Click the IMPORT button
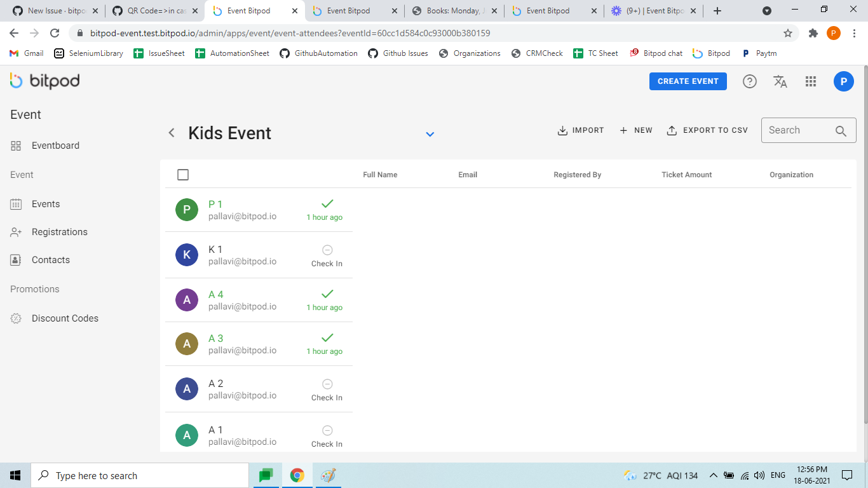Screen dimensions: 868x488 [581, 130]
